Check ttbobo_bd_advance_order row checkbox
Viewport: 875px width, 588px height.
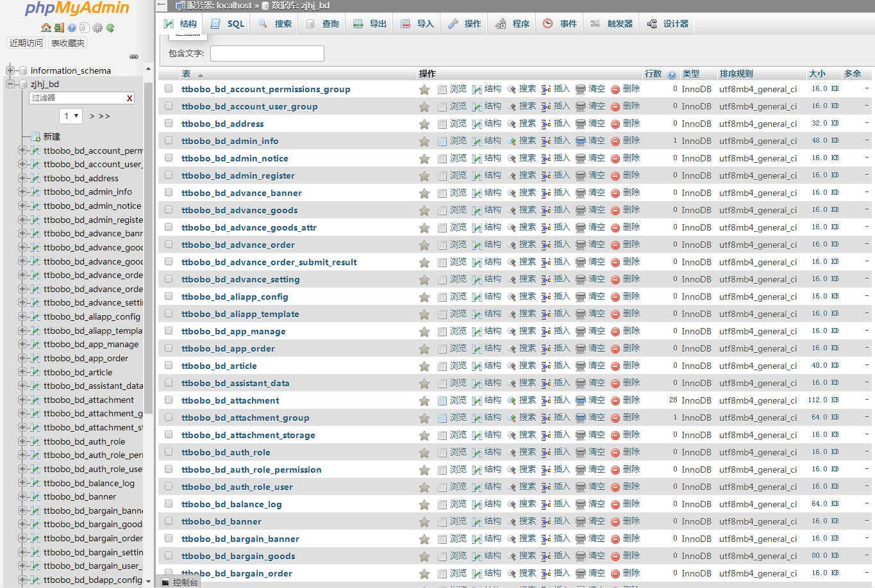pos(169,244)
